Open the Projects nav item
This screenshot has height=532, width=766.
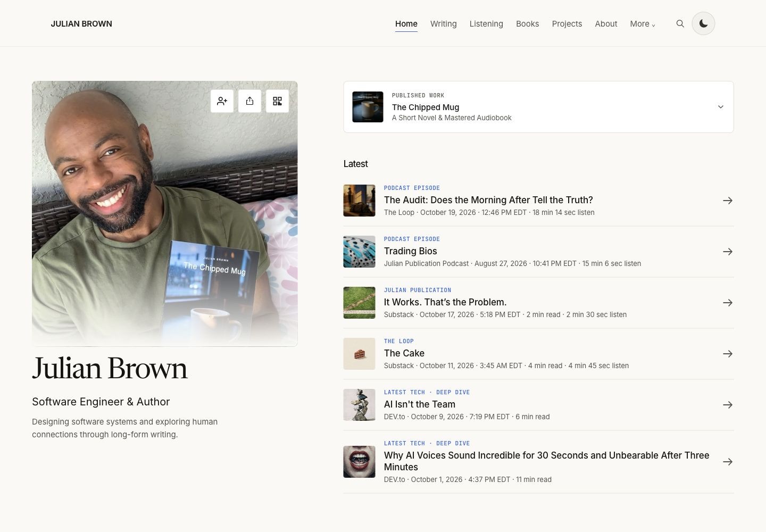pyautogui.click(x=567, y=24)
